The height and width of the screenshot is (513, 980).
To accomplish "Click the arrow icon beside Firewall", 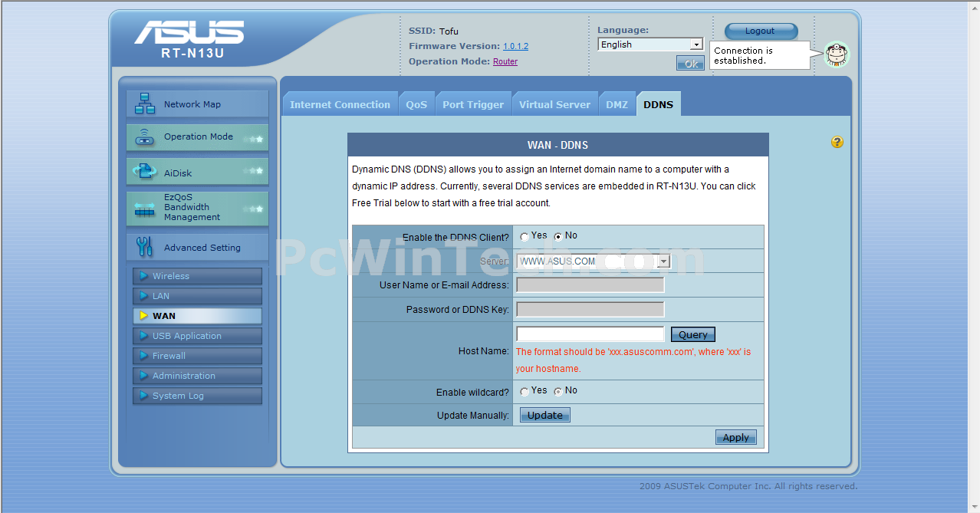I will point(143,356).
